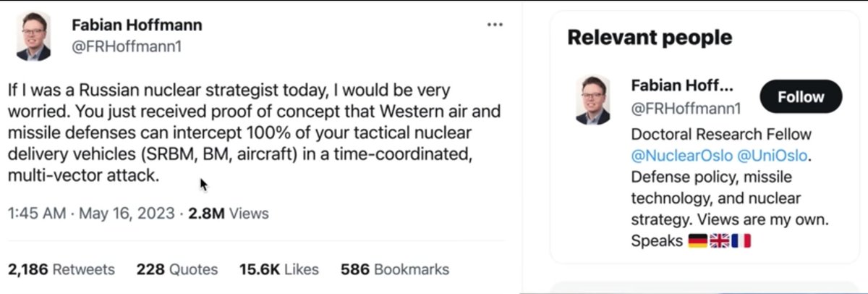Click the Relevant people heading
The width and height of the screenshot is (868, 294).
[x=650, y=38]
